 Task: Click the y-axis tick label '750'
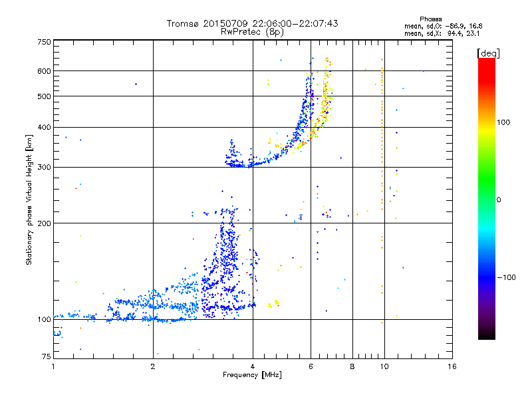coord(44,42)
